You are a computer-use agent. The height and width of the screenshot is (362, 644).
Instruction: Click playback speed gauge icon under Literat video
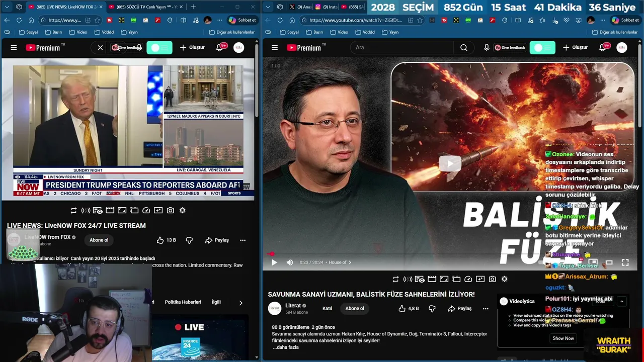[x=468, y=279]
